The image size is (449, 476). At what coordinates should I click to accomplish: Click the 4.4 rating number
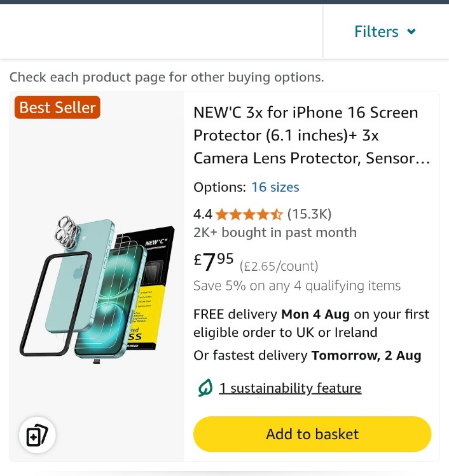pos(203,214)
